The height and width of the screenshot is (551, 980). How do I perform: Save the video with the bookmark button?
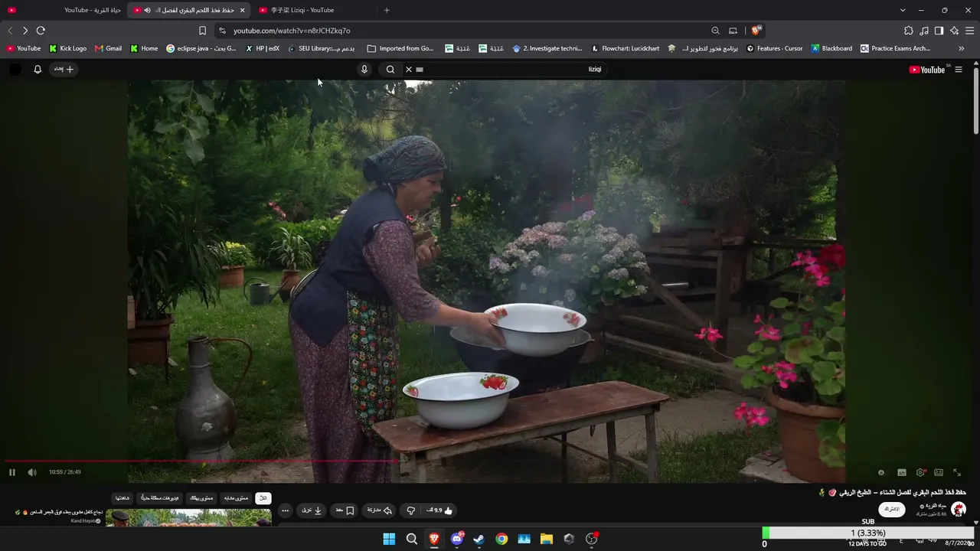(x=345, y=510)
